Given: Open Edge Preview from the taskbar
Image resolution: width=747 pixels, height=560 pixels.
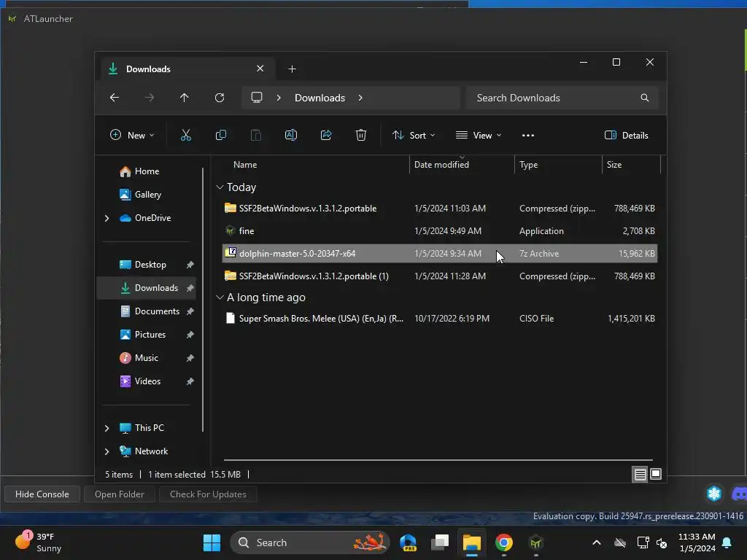Looking at the screenshot, I should (x=409, y=542).
